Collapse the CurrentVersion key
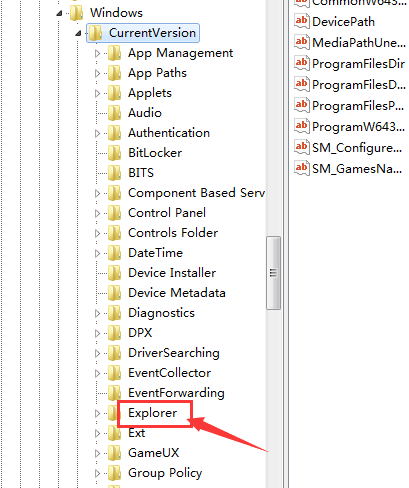409x488 pixels. (x=78, y=33)
